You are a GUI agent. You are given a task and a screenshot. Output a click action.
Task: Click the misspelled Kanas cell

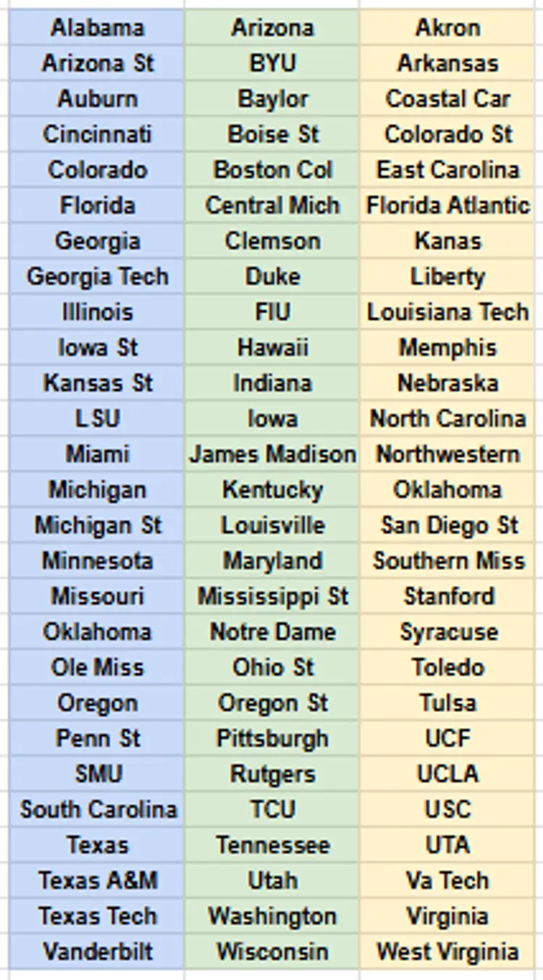click(447, 240)
